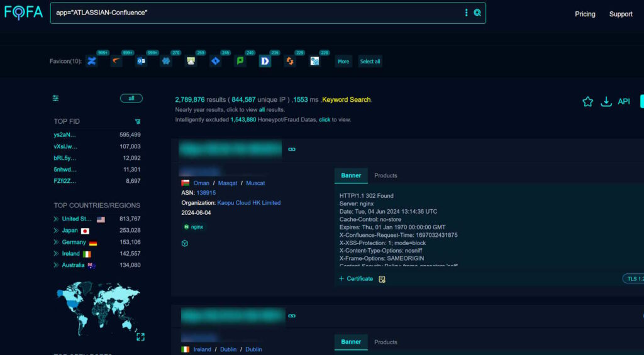Click the Muscat city link
This screenshot has height=355, width=644.
click(255, 183)
